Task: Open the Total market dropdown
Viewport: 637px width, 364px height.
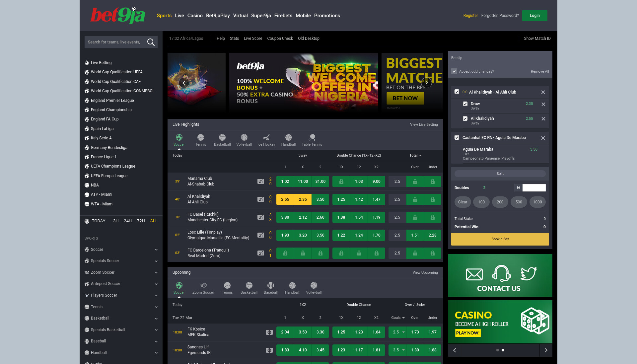Action: coord(415,155)
